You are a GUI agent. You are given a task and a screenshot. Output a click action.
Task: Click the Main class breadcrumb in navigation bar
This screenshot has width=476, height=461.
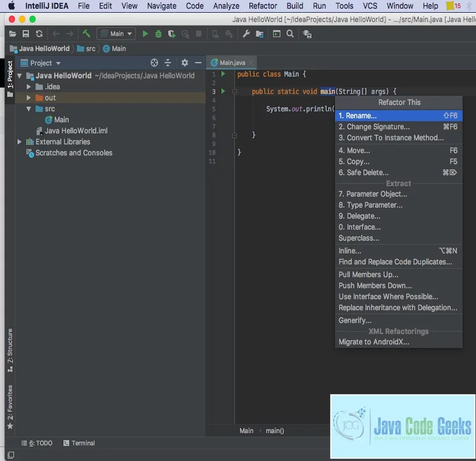114,49
